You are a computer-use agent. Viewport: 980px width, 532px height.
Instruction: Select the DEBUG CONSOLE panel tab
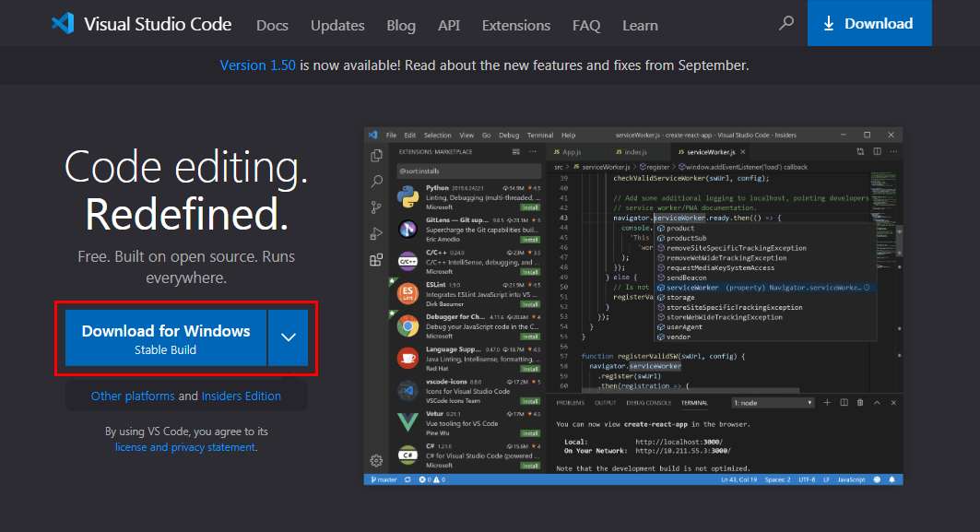click(649, 403)
